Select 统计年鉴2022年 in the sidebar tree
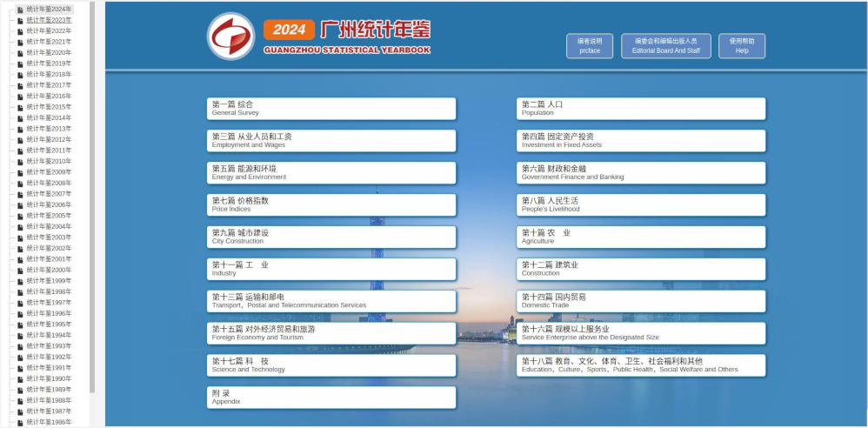Image resolution: width=868 pixels, height=428 pixels. (x=49, y=30)
